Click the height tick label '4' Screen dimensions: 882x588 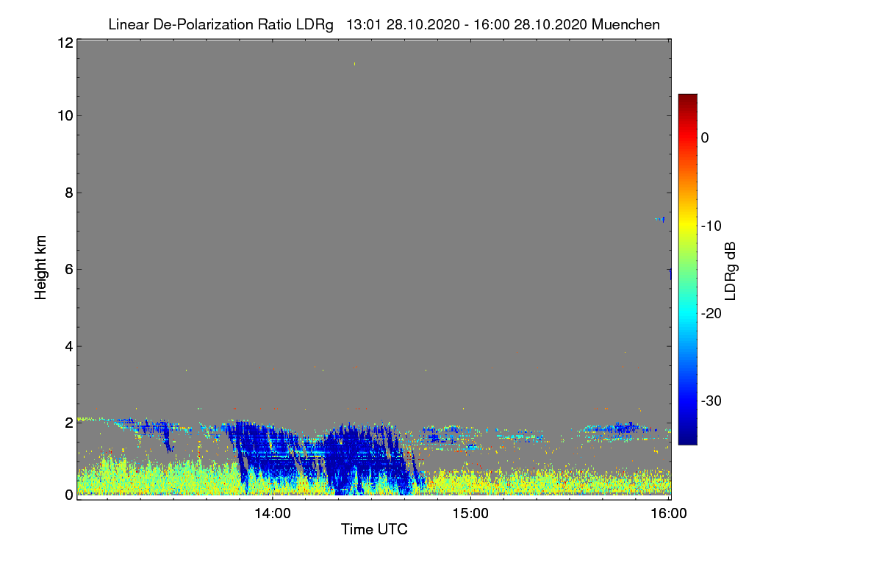click(x=68, y=345)
